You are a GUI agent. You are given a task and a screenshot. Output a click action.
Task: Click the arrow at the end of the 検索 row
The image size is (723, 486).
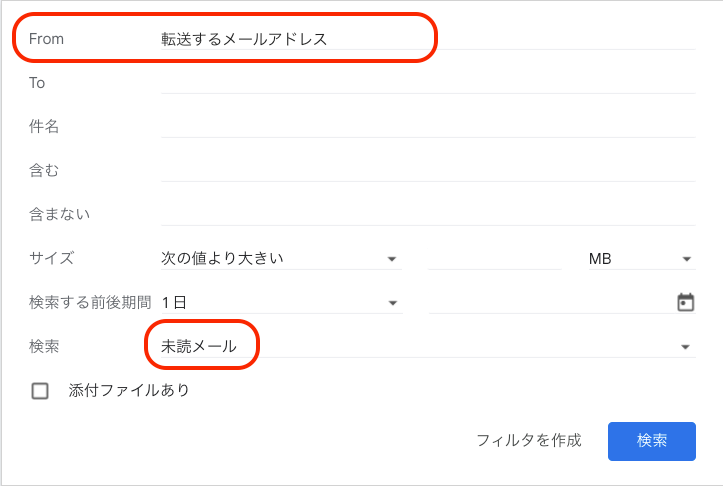coord(685,347)
